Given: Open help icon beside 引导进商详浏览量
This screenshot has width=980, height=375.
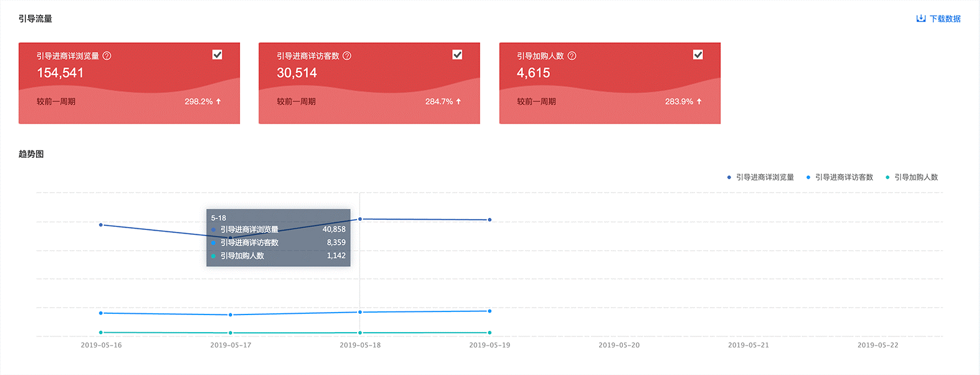Looking at the screenshot, I should [107, 56].
